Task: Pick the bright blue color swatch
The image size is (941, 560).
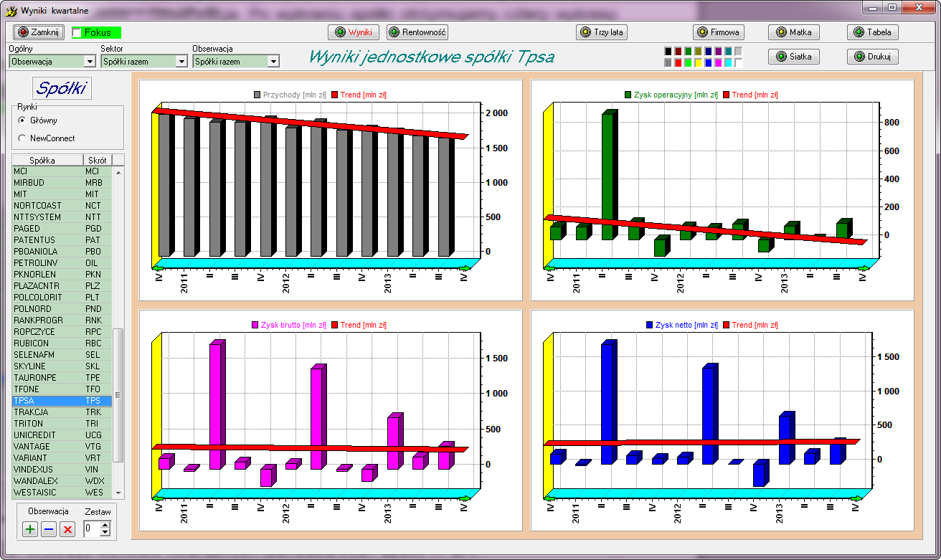Action: [x=709, y=63]
